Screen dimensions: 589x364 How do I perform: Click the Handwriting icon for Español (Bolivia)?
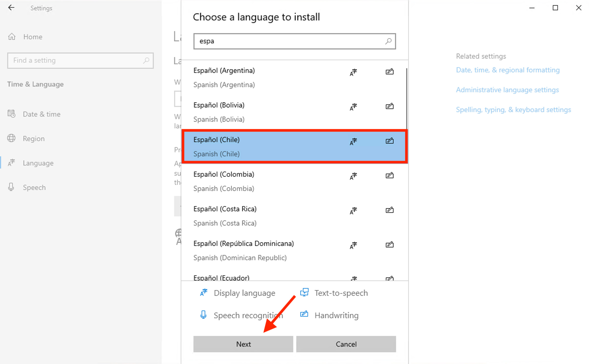click(x=389, y=106)
